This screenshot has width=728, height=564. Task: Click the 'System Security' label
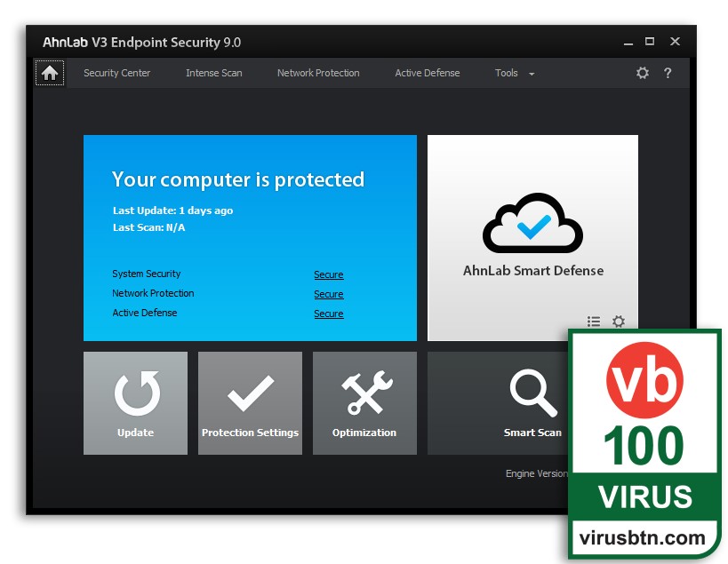pos(147,274)
